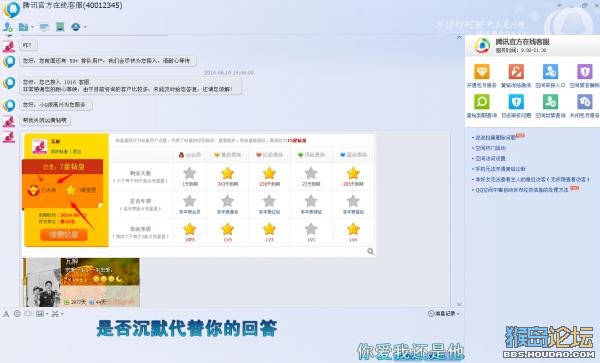The height and width of the screenshot is (363, 600).
Task: Click the chat scroll-down arrow
Action: point(459,304)
